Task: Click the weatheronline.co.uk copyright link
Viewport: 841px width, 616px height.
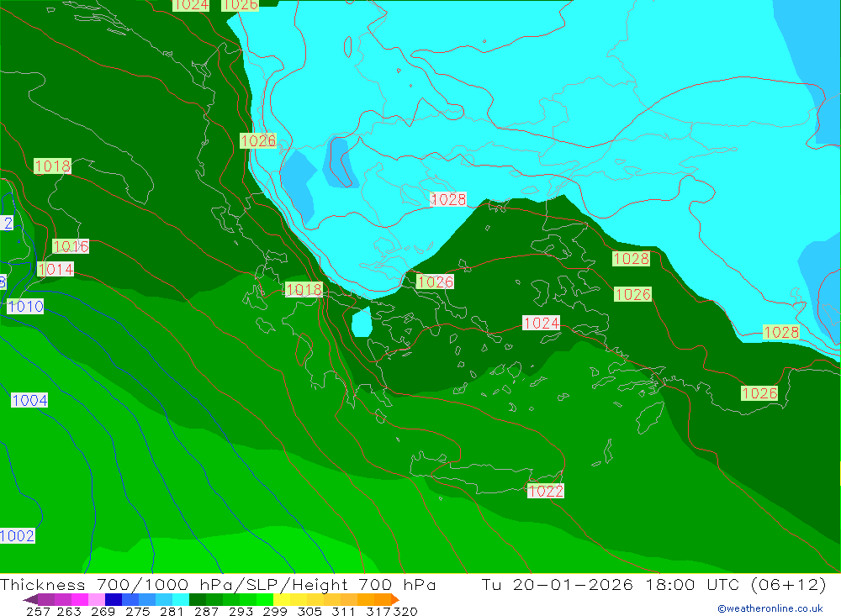Action: [x=770, y=608]
